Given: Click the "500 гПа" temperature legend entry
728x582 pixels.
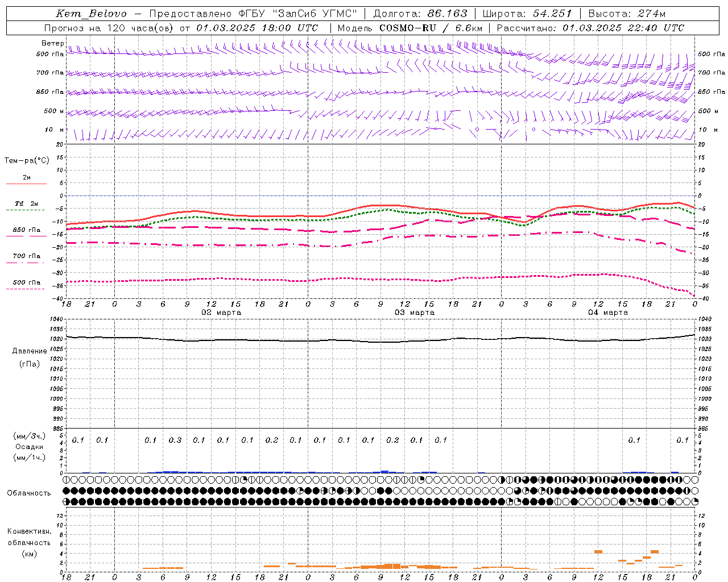Looking at the screenshot, I should 26,282.
